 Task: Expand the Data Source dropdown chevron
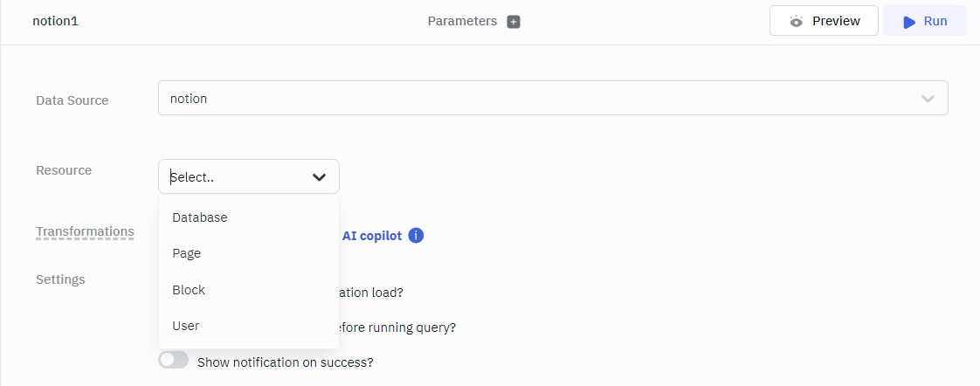click(x=928, y=99)
